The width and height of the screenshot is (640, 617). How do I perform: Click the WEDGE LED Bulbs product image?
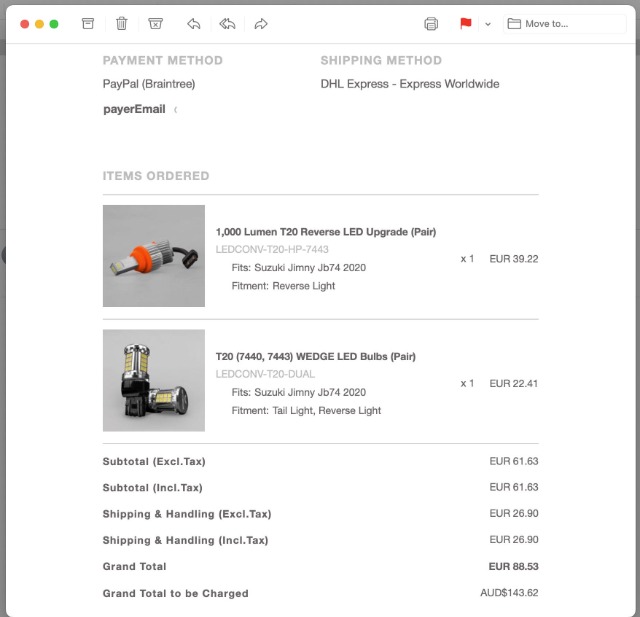[154, 381]
